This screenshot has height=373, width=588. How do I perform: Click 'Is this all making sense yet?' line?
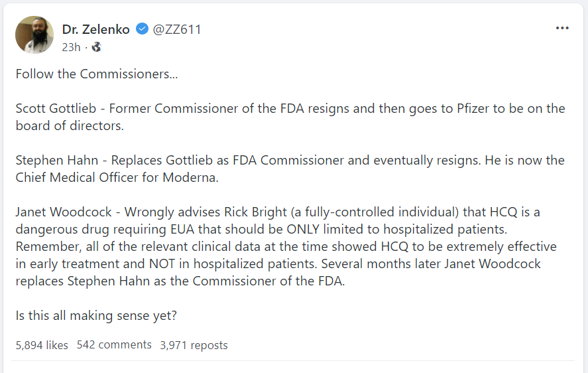[96, 315]
